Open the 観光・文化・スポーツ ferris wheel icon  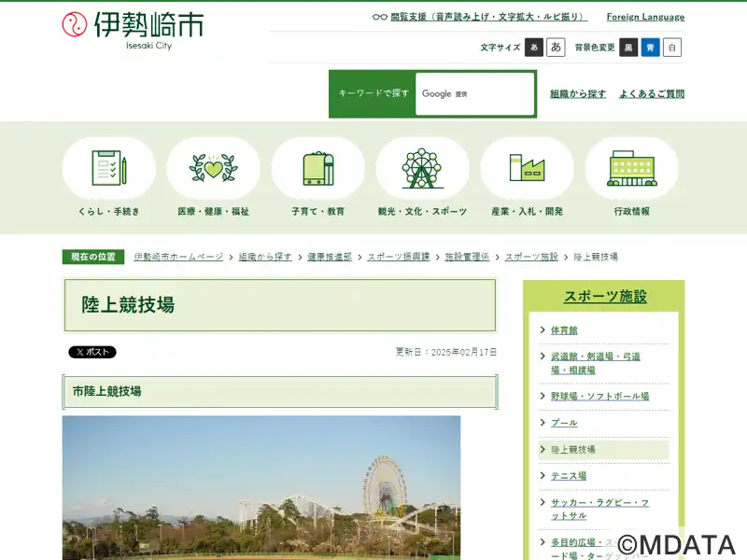click(x=422, y=168)
